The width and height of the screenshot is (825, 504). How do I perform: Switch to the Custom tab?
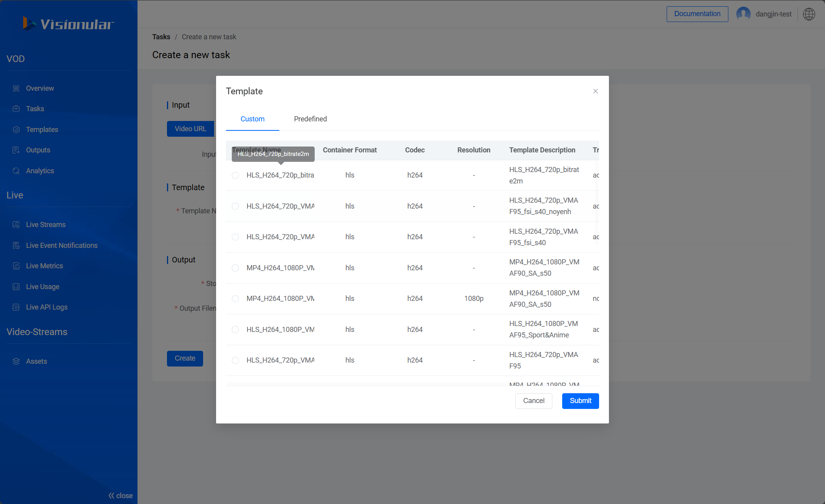(x=253, y=119)
